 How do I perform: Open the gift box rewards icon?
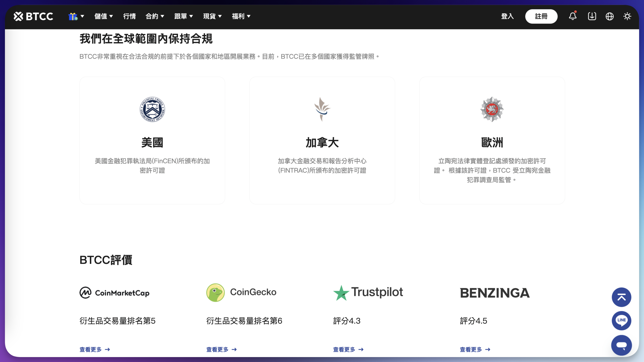click(x=73, y=16)
